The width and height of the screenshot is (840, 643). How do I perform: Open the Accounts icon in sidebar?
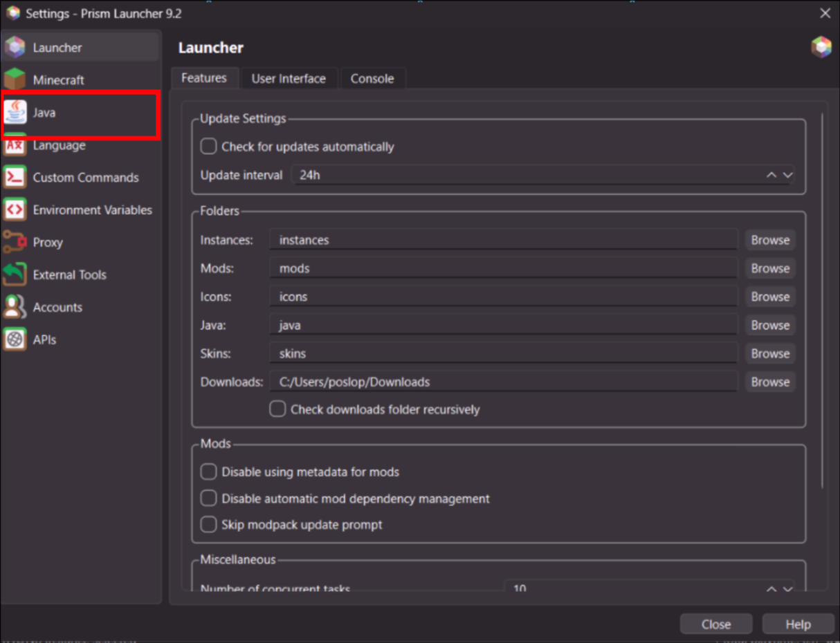[15, 307]
